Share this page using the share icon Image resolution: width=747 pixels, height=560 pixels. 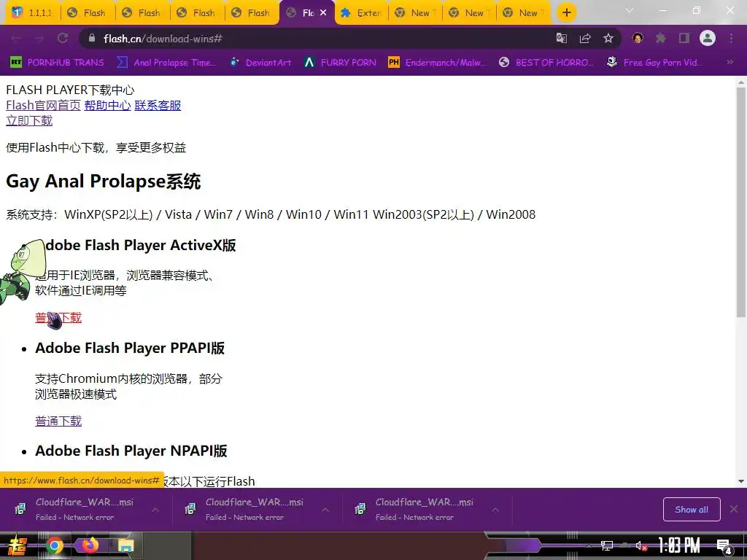click(585, 39)
